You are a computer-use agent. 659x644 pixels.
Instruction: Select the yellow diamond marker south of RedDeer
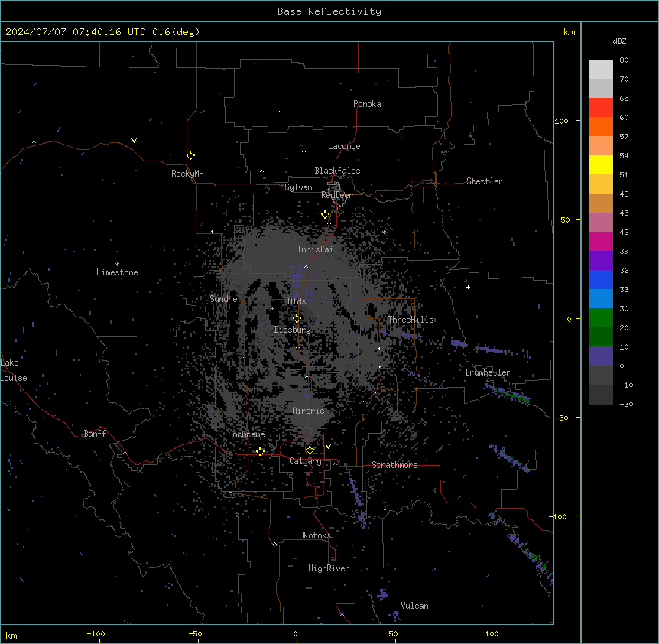(326, 215)
